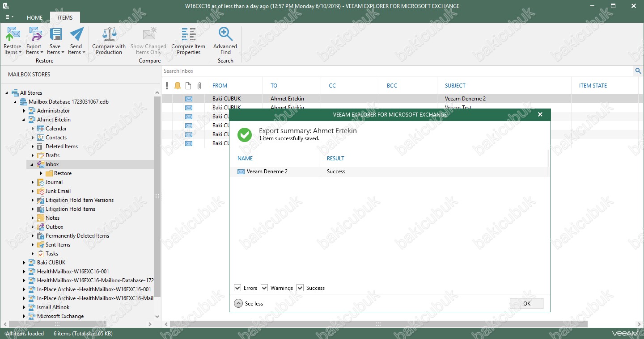The width and height of the screenshot is (644, 339).
Task: Click the importance column header icon
Action: point(167,86)
